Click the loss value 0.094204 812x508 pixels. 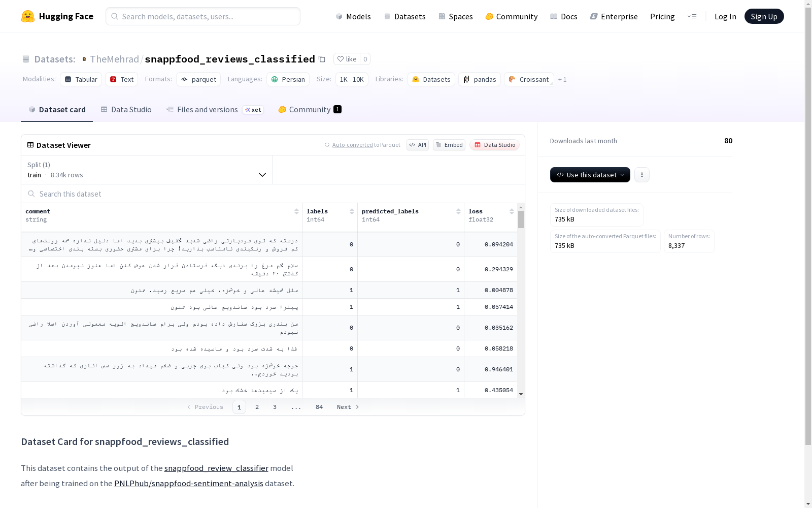(x=498, y=244)
